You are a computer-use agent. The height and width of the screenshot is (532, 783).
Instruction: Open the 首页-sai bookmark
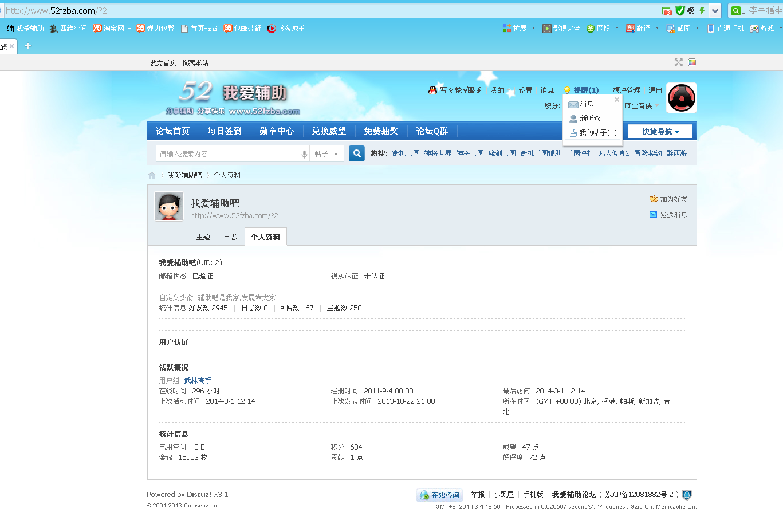199,28
